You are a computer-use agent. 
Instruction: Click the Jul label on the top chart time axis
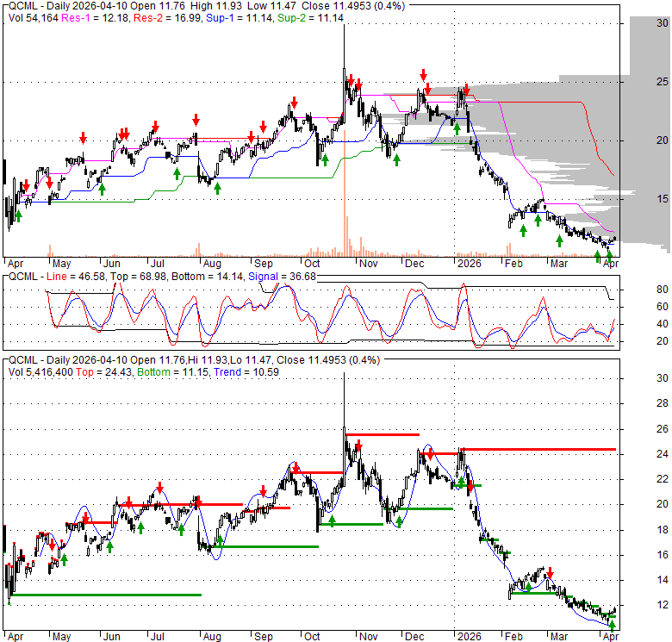(x=157, y=264)
